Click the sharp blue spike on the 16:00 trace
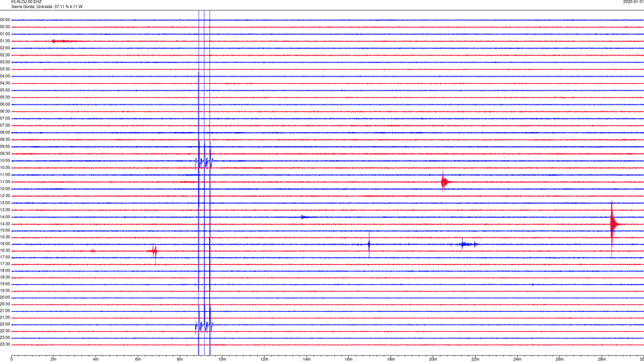 coord(369,245)
